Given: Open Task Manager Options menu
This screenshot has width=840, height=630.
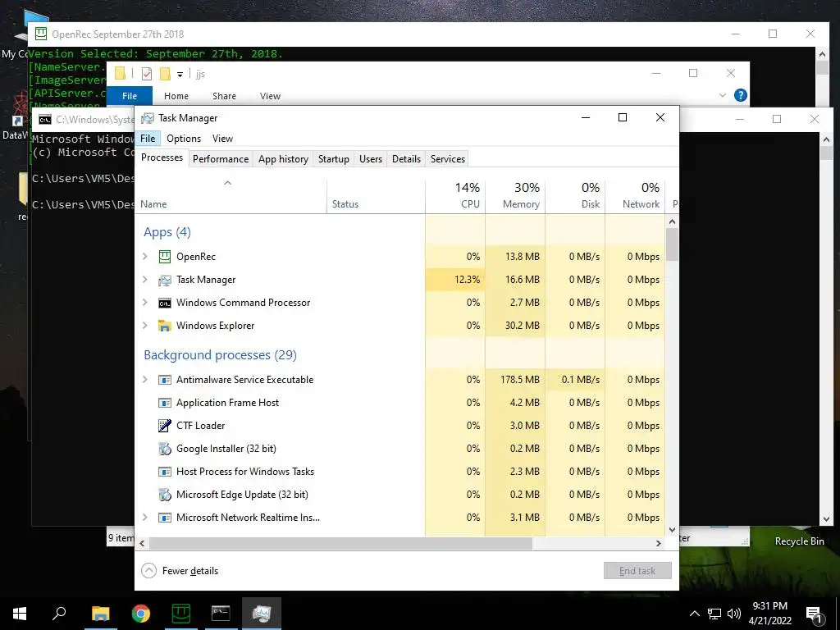Looking at the screenshot, I should pos(184,139).
